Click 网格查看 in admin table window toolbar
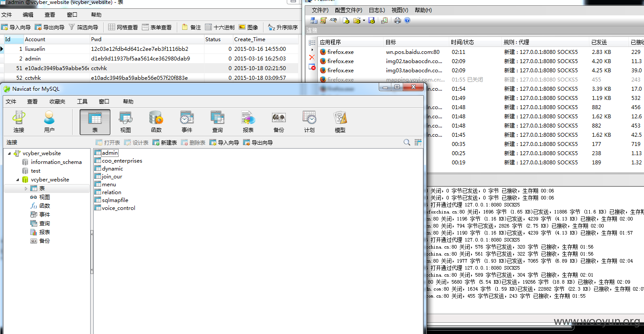Viewport: 644px width, 334px height. tap(123, 27)
